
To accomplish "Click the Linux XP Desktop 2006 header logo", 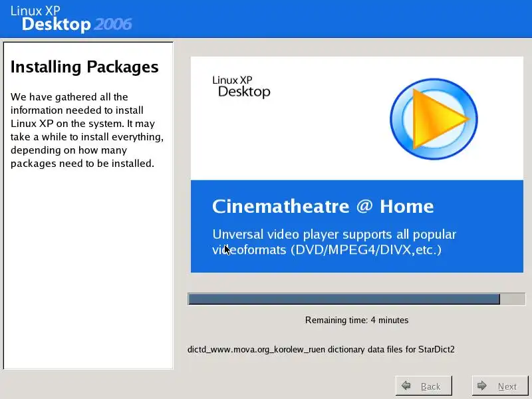I will pyautogui.click(x=71, y=19).
